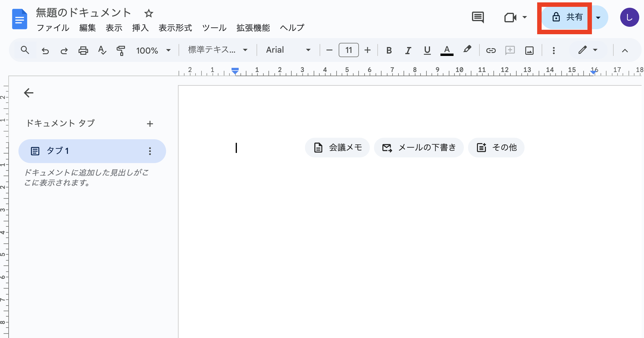Select the paint format roller icon

coord(121,51)
